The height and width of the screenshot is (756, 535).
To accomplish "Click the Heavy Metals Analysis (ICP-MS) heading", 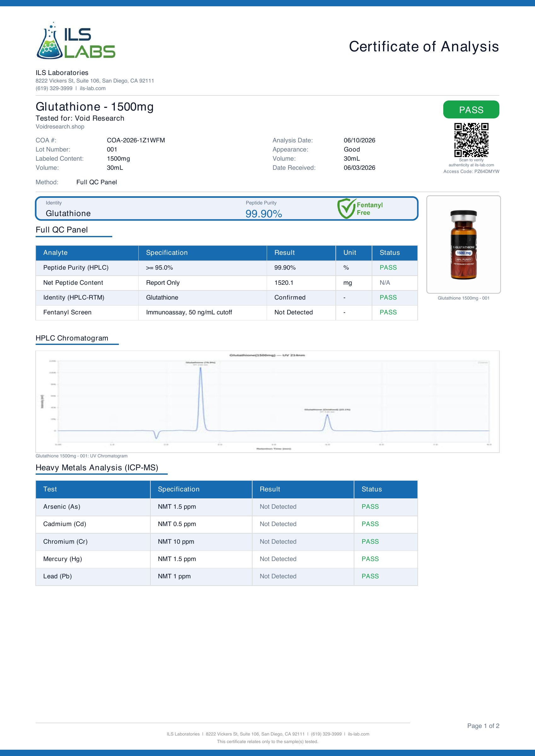I will click(97, 468).
